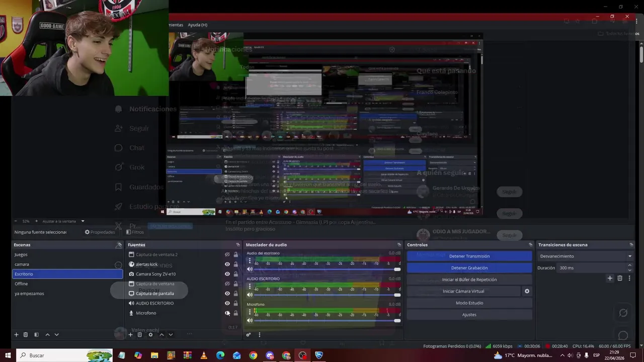The height and width of the screenshot is (362, 644).
Task: Show hidden Captura de ventana 2 source
Action: [x=227, y=255]
